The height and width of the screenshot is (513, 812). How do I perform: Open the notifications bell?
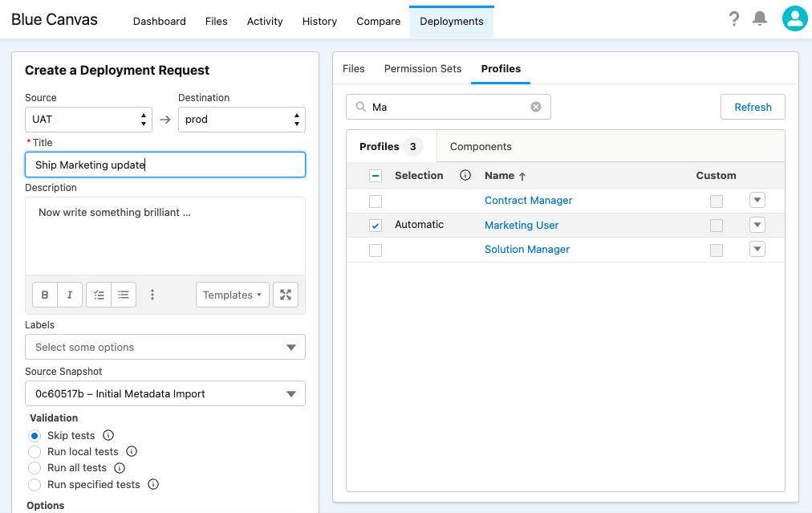[x=760, y=18]
